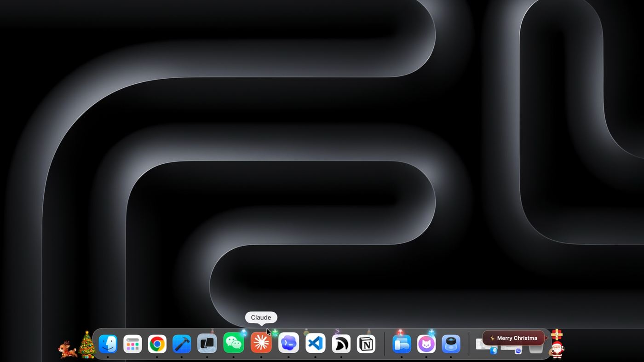Screen dimensions: 644x362
Task: Open the purple cat face app
Action: pyautogui.click(x=426, y=344)
